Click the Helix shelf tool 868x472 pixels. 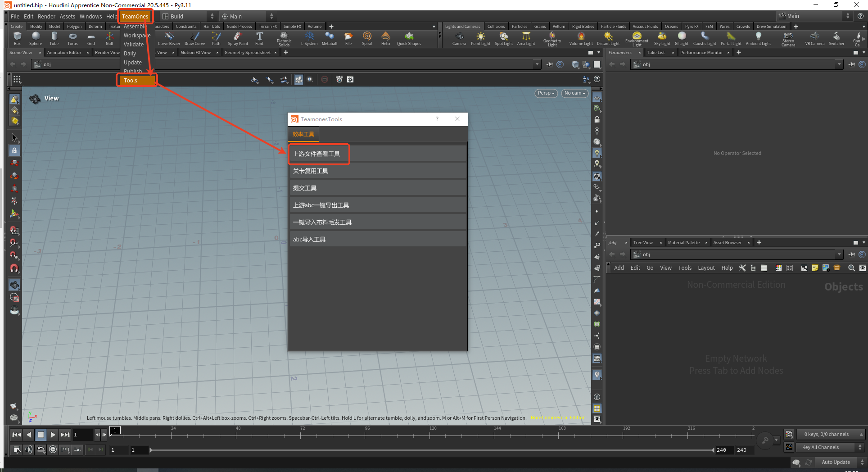point(386,38)
